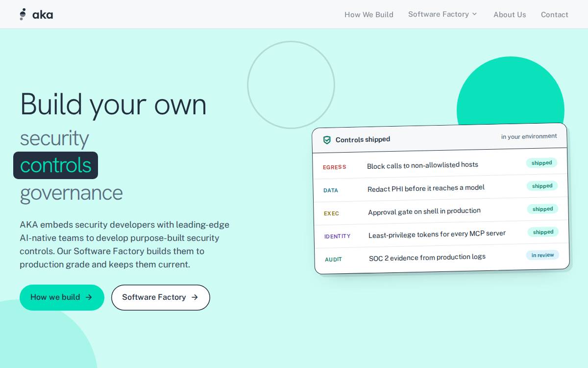This screenshot has height=368, width=588.
Task: Click the arrow in 'How we build' button
Action: (x=89, y=297)
